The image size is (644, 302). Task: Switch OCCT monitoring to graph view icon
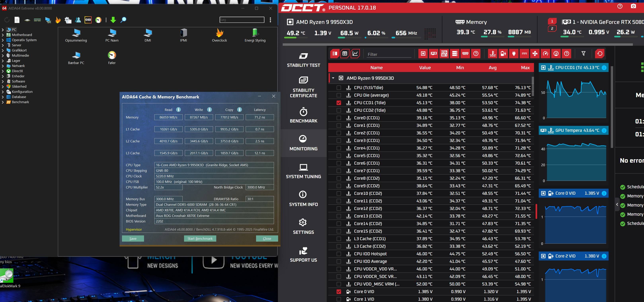[x=355, y=53]
